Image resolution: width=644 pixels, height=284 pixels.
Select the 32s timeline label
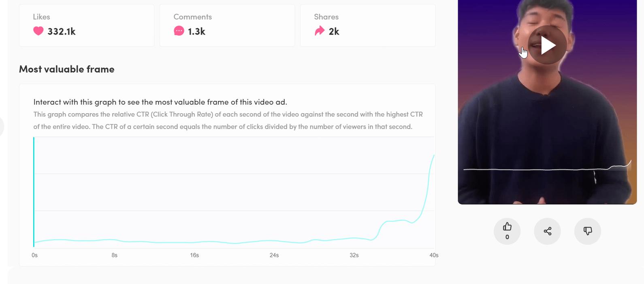pos(354,255)
